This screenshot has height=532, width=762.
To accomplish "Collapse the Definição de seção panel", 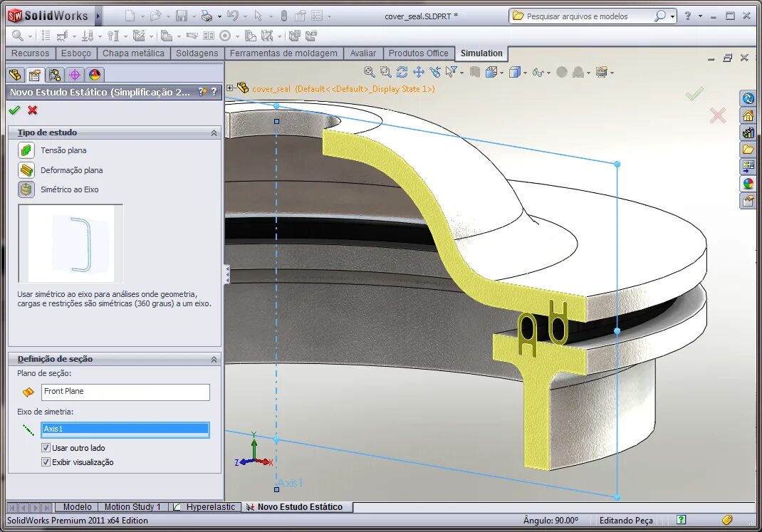I will pos(213,359).
